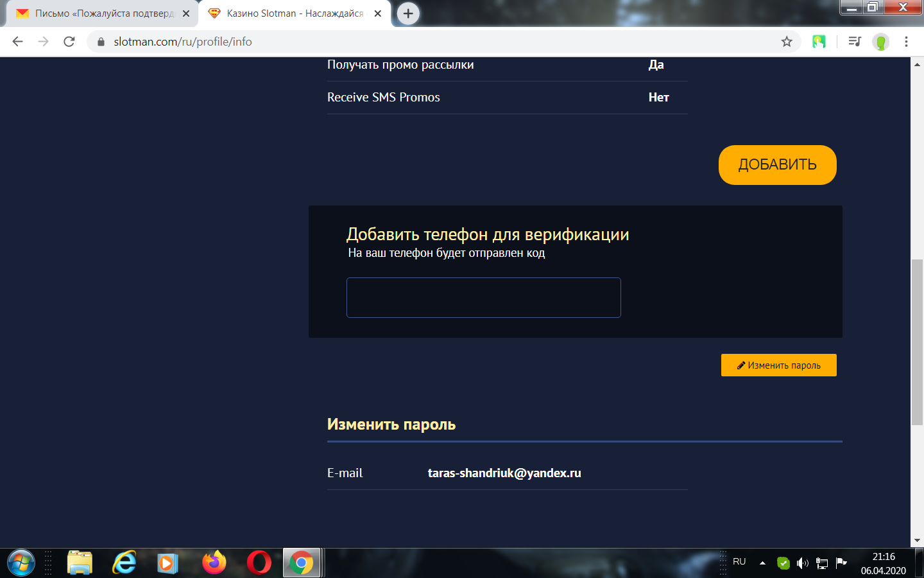This screenshot has width=924, height=578.
Task: Open the Chrome three-dot menu
Action: (x=906, y=42)
